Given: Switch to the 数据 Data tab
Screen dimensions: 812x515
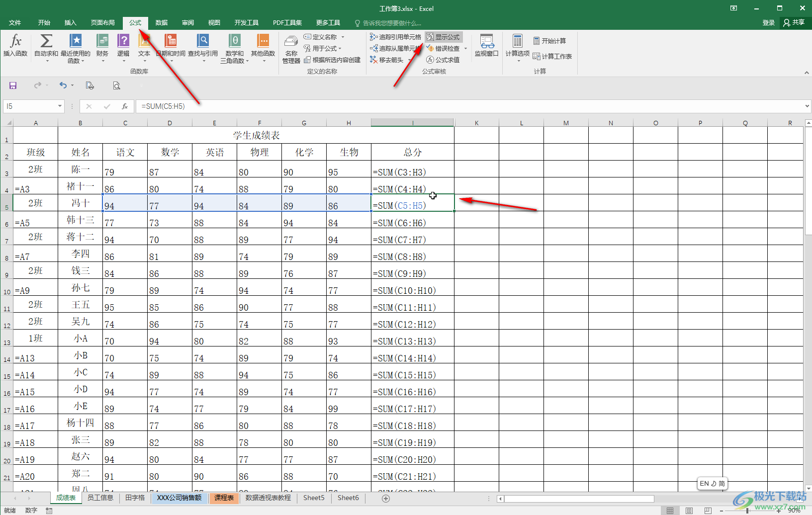Looking at the screenshot, I should (162, 23).
